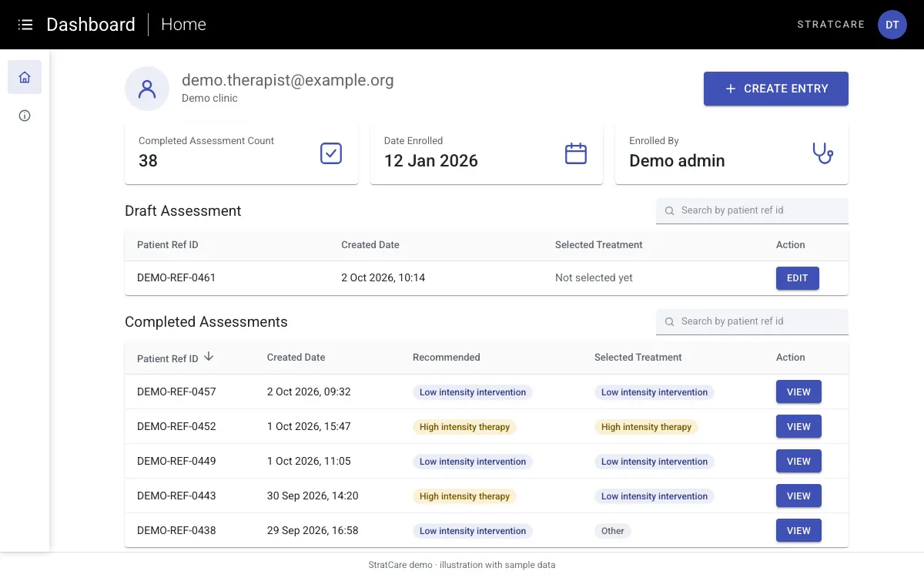The image size is (924, 578).
Task: Click the Recommended column header
Action: [x=447, y=358]
